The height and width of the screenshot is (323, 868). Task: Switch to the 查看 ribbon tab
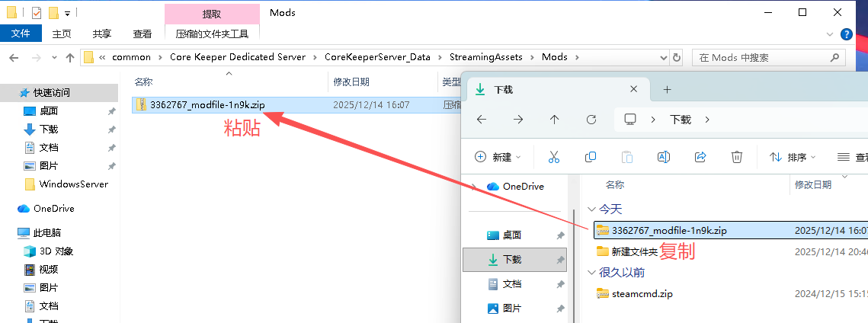click(143, 34)
